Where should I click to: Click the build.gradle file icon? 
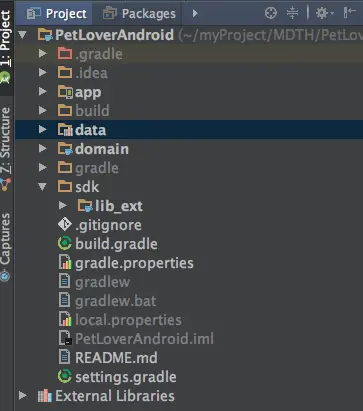pos(65,243)
